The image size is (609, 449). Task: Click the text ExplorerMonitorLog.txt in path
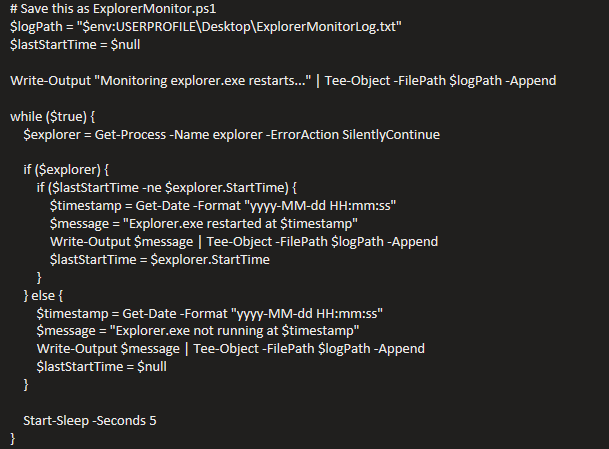click(326, 26)
